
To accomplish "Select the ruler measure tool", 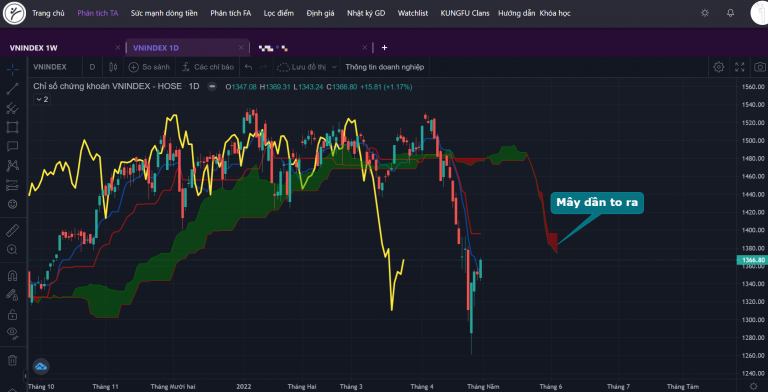I will [12, 230].
